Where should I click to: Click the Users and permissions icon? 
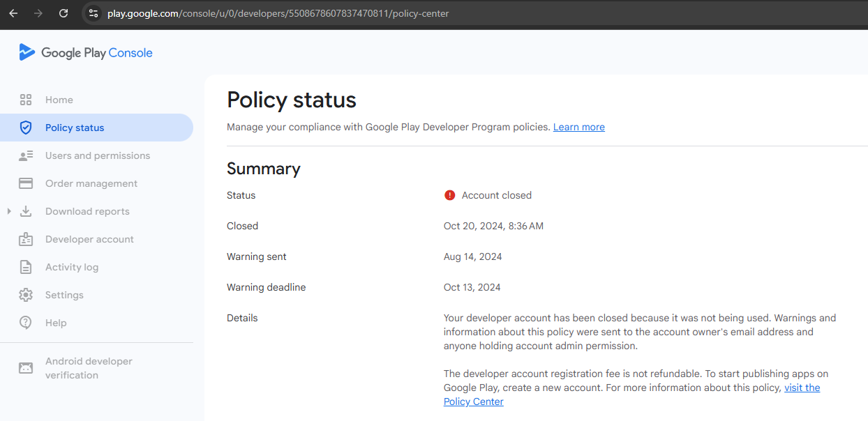pos(26,155)
